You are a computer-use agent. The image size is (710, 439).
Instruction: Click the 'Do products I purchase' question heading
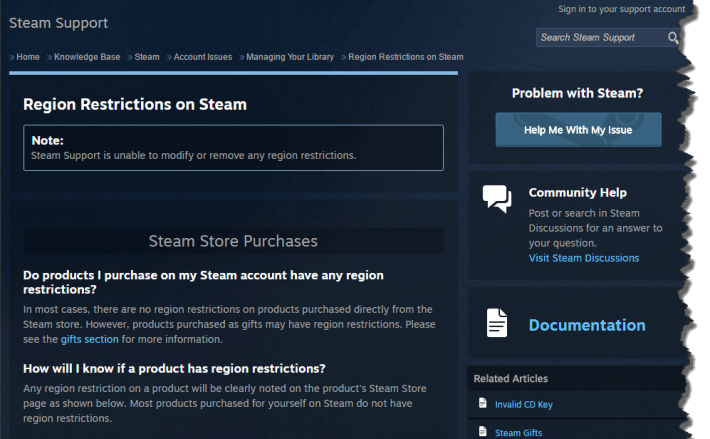coord(203,282)
